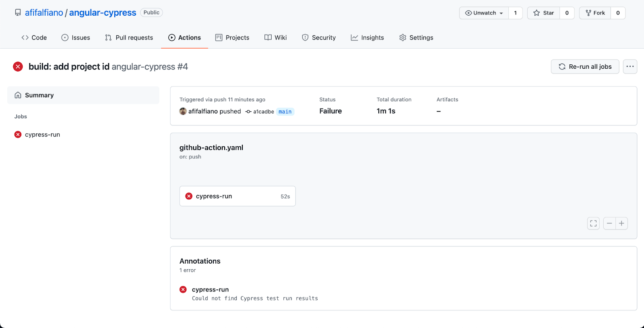Open the angular-cypress repository link
The width and height of the screenshot is (644, 328).
pyautogui.click(x=103, y=12)
